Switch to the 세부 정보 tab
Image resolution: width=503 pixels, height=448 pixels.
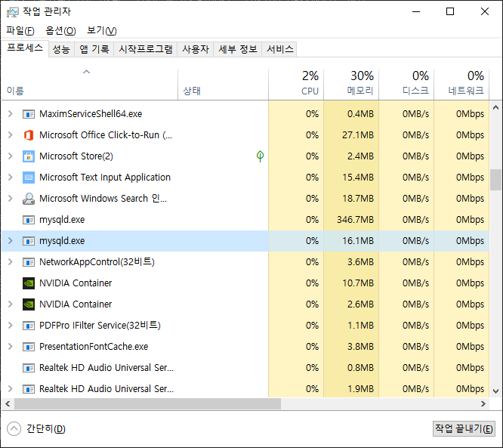coord(238,49)
